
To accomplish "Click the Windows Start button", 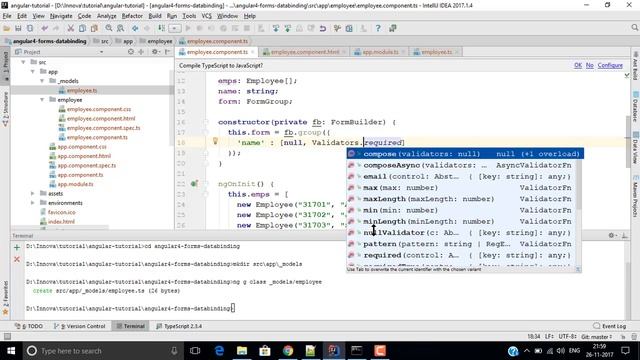I will (x=11, y=351).
